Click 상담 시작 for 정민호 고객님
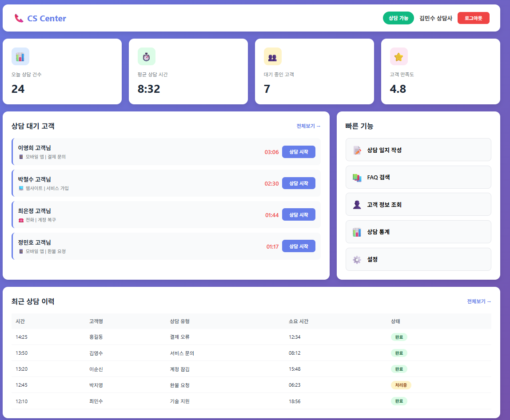Screen dimensions: 510x420 (299, 246)
